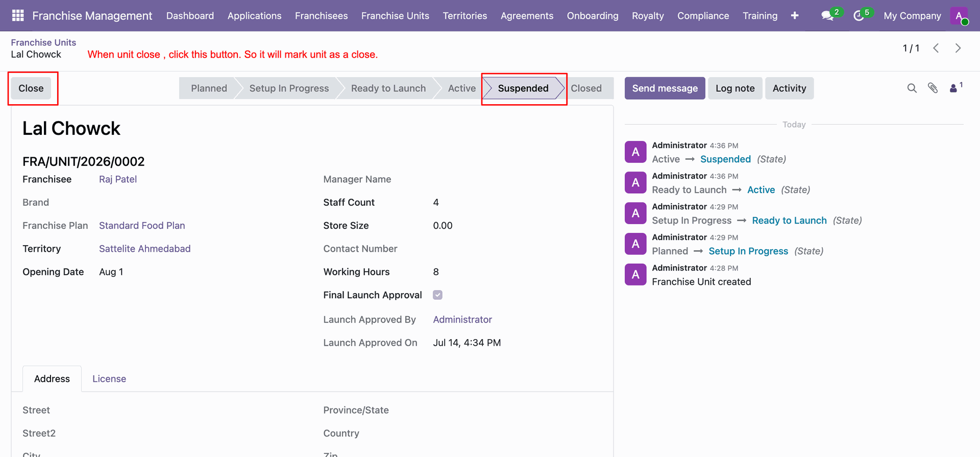Open the Dashboard menu
The image size is (980, 457).
pyautogui.click(x=190, y=16)
